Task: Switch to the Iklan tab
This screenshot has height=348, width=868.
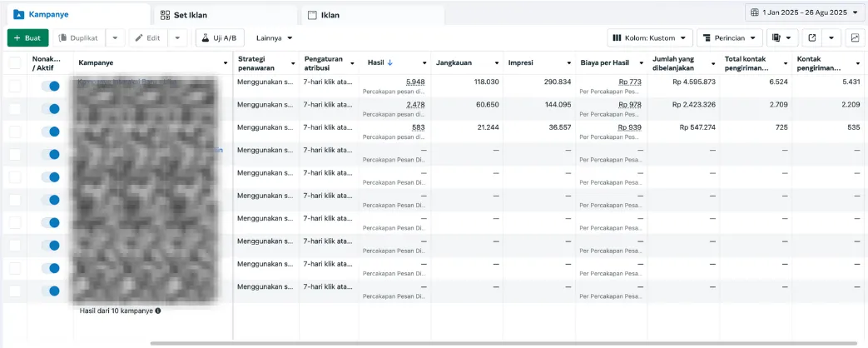Action: pyautogui.click(x=373, y=15)
